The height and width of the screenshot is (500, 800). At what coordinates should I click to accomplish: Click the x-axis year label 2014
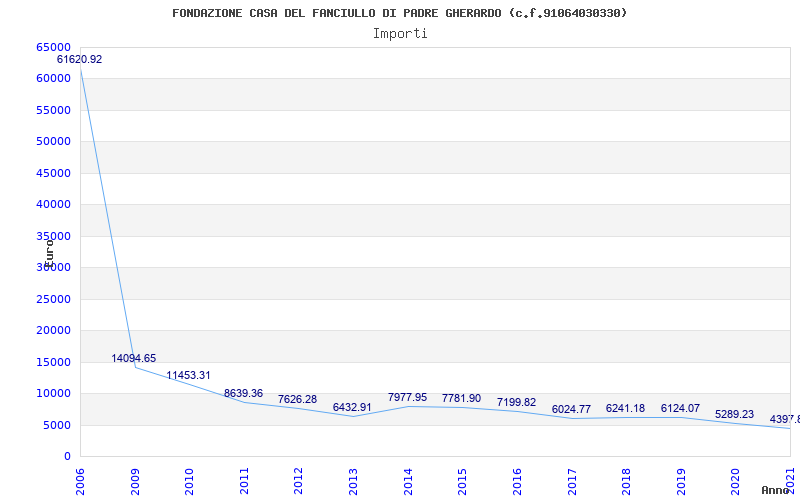tap(408, 482)
